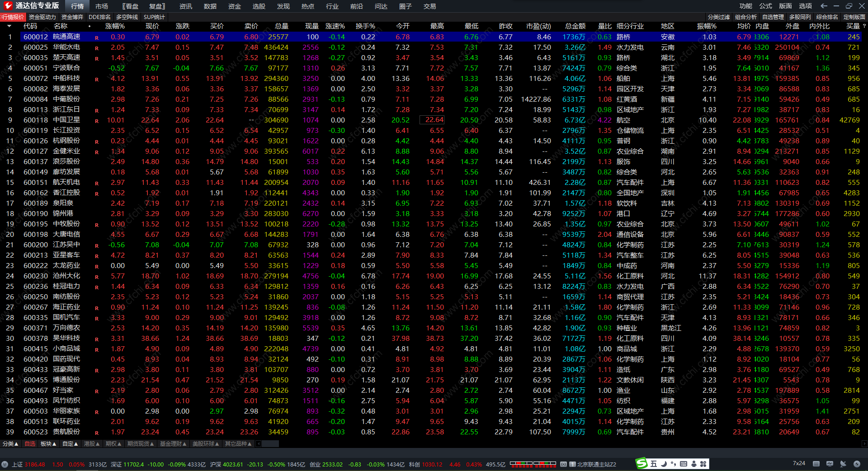Click the scroll right arrow at bottom-right edge
The image size is (868, 471).
point(864,444)
